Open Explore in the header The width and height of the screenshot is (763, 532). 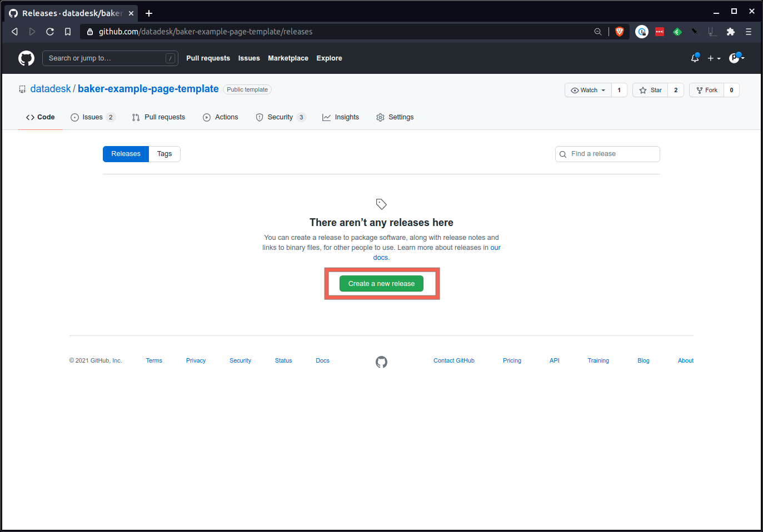pyautogui.click(x=329, y=58)
